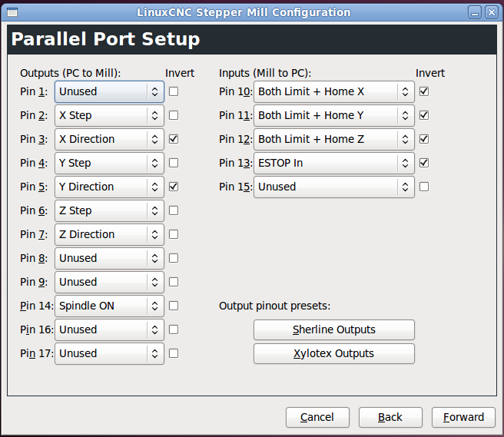Open the window menu icon in title bar
Viewport: 504px width, 437px height.
[13, 12]
